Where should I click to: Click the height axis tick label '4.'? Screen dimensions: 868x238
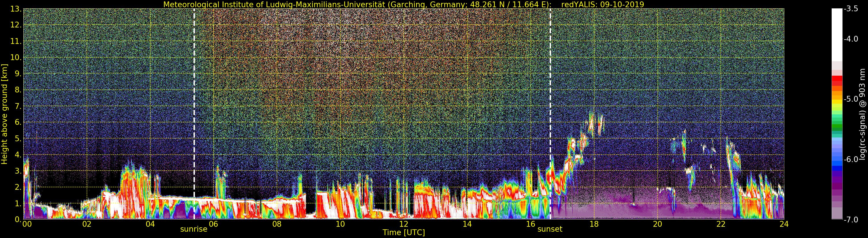18,155
